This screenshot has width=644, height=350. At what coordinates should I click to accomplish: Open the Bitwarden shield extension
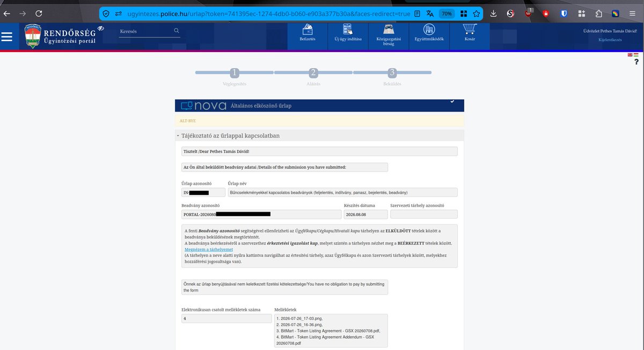[x=564, y=13]
